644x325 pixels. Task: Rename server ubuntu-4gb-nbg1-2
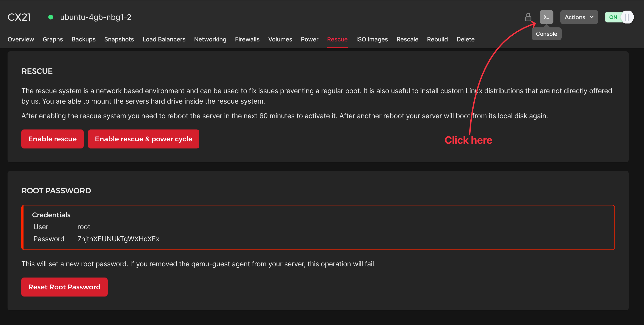click(x=96, y=17)
